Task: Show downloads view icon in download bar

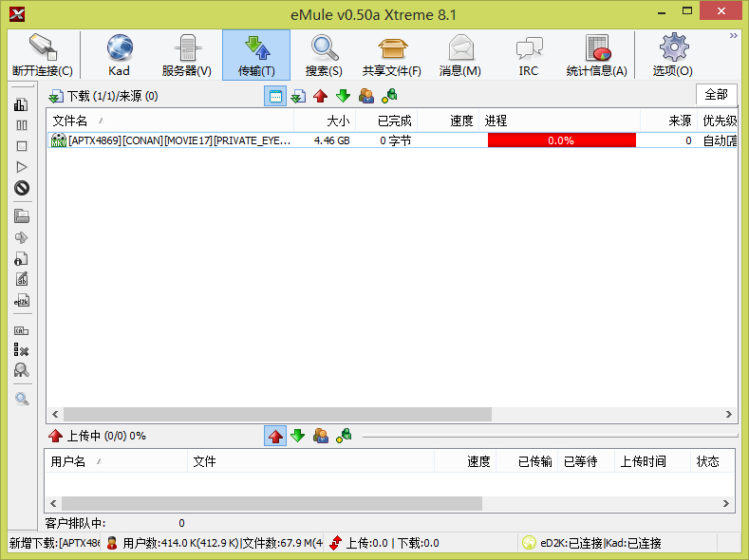Action: click(x=298, y=96)
